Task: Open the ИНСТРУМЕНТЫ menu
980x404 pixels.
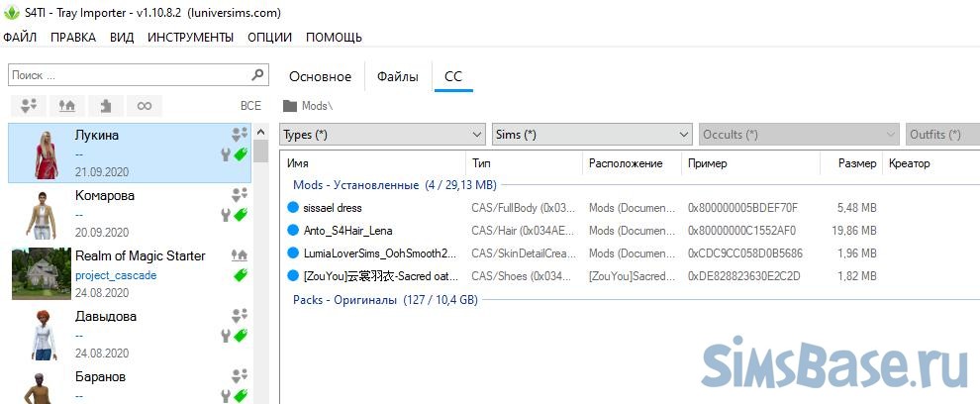Action: 190,38
